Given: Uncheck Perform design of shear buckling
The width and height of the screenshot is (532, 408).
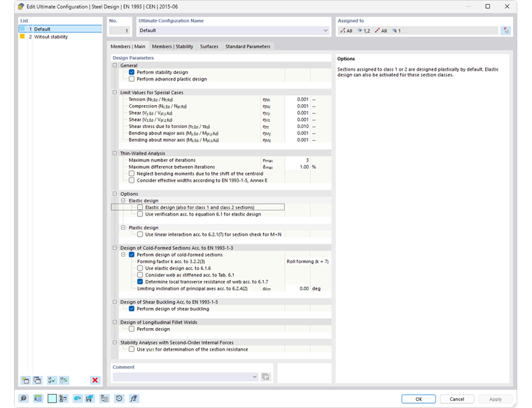Looking at the screenshot, I should (x=132, y=309).
